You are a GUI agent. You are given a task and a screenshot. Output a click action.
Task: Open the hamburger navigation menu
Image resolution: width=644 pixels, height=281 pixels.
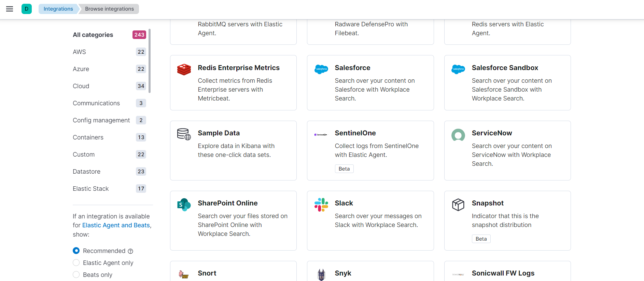click(10, 9)
